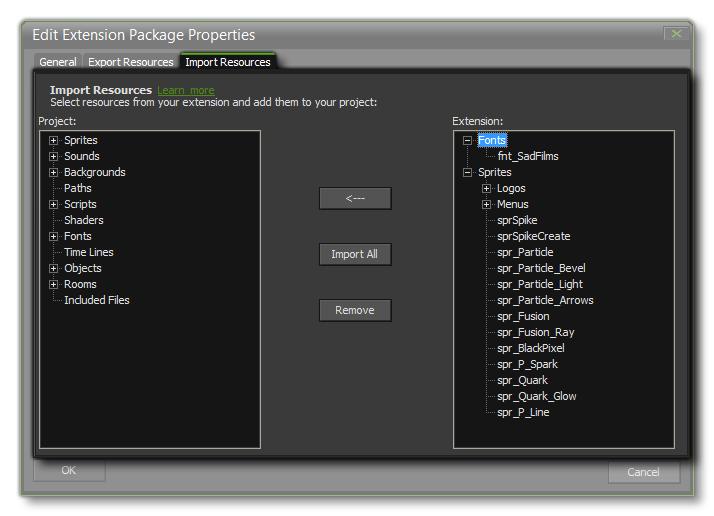714x516 pixels.
Task: Switch to the General tab
Action: [57, 62]
